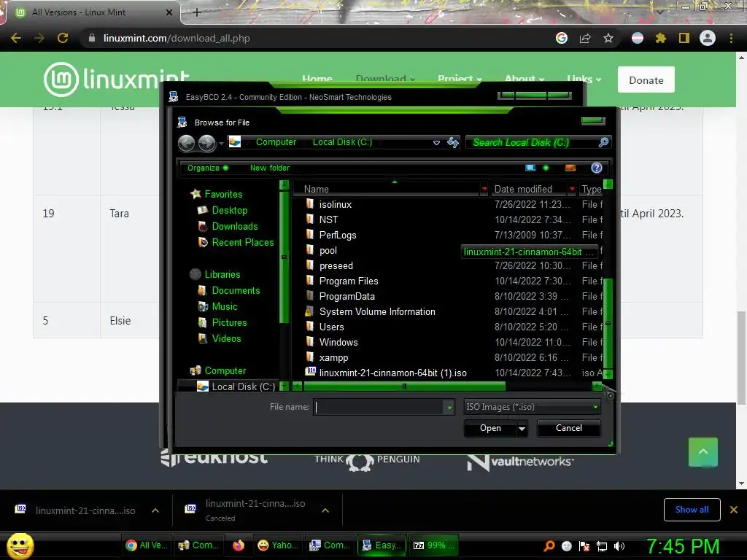Open the Date modified column filter dropdown
The width and height of the screenshot is (747, 560).
click(572, 189)
